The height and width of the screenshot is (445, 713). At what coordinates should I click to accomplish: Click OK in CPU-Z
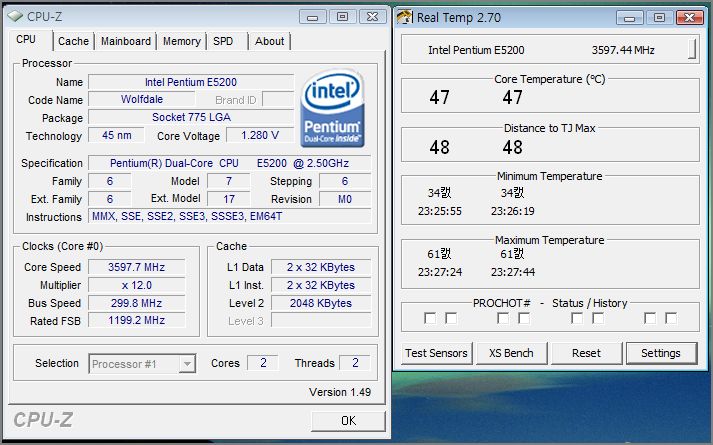pyautogui.click(x=348, y=421)
